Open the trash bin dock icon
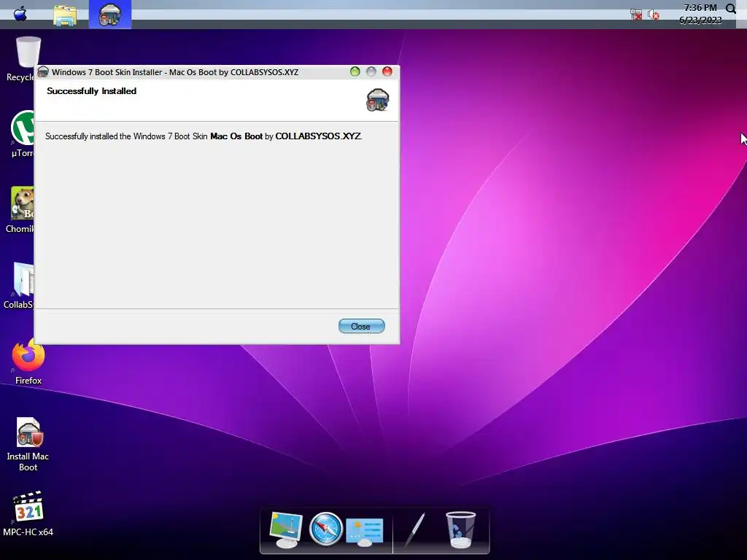Viewport: 747px width, 560px height. pyautogui.click(x=460, y=529)
